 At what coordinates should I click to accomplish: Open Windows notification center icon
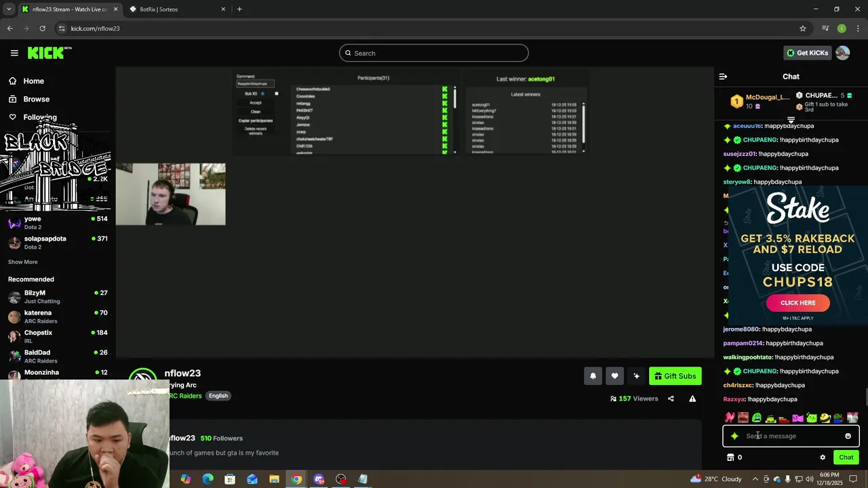click(x=854, y=479)
